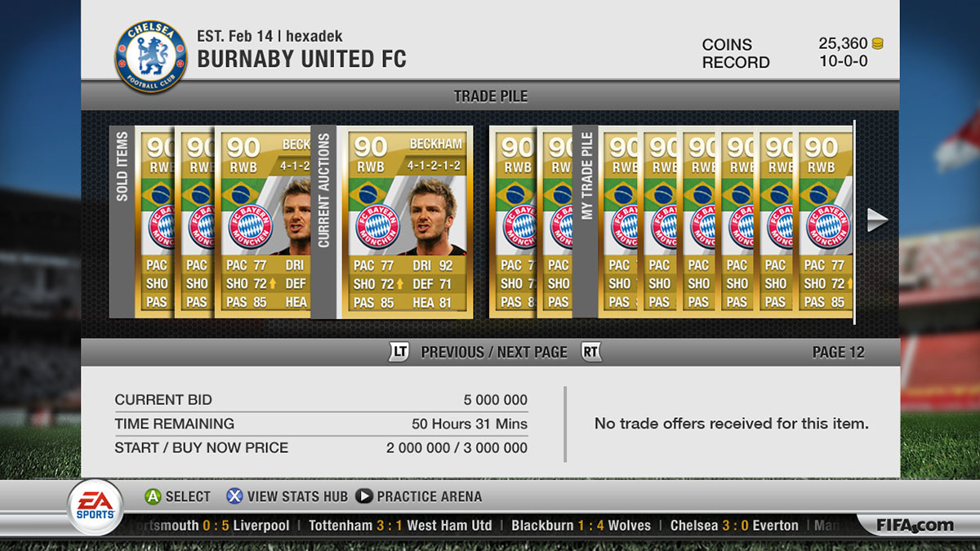Click the Start / Buy Now Price row
The height and width of the screenshot is (551, 980).
click(x=321, y=447)
